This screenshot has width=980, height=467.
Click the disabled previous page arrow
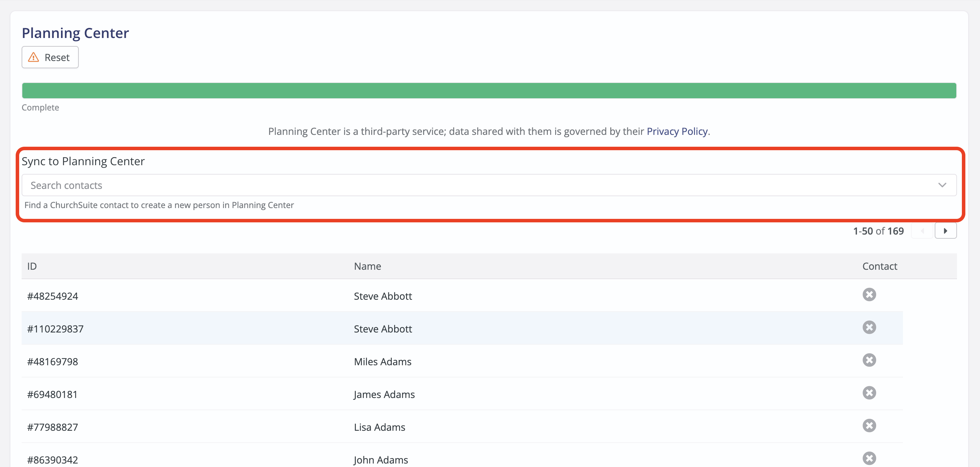click(x=922, y=231)
